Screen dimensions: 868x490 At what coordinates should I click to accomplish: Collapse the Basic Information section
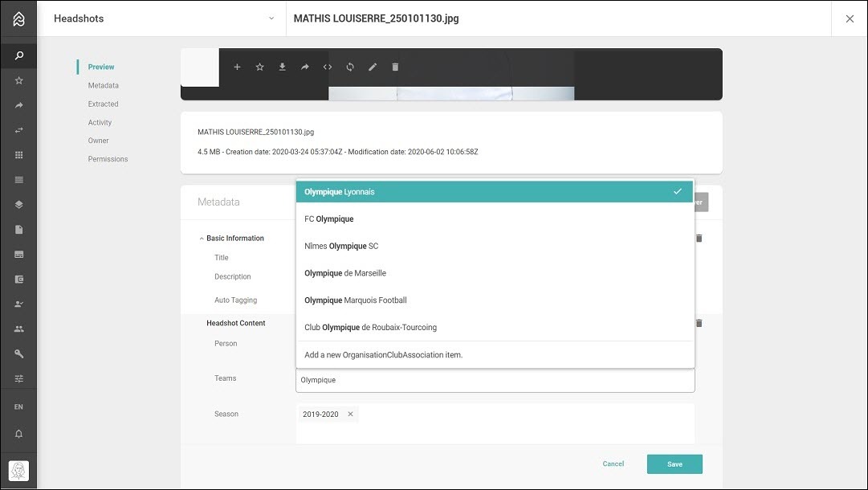click(202, 239)
